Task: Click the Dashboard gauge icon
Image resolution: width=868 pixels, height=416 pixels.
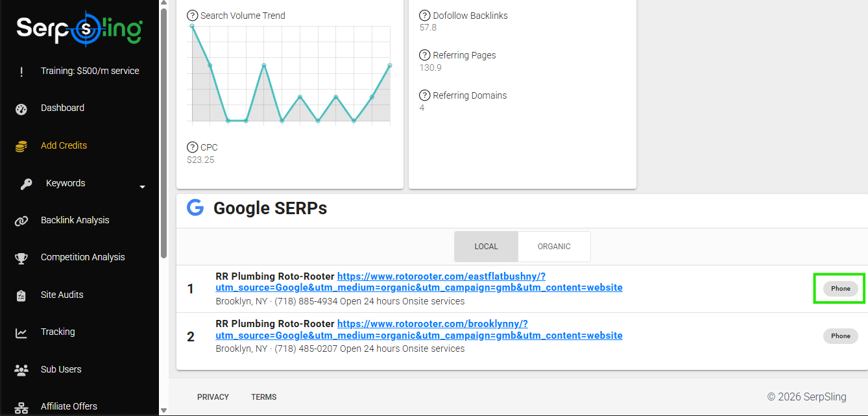Action: pyautogui.click(x=21, y=109)
